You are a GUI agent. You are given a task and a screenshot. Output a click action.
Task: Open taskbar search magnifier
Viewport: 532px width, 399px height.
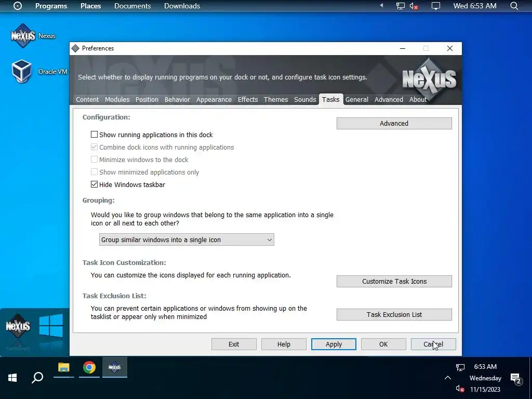[x=37, y=378]
